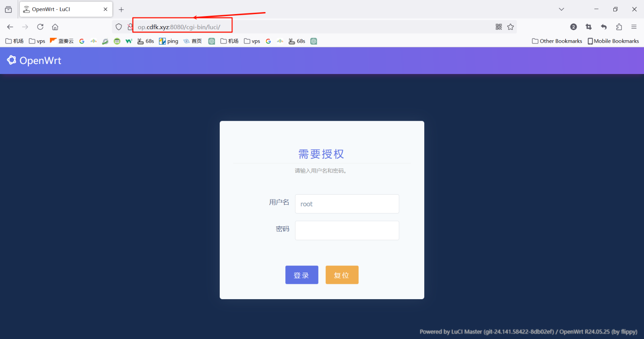
Task: Expand the list all tabs chevron
Action: [x=561, y=9]
